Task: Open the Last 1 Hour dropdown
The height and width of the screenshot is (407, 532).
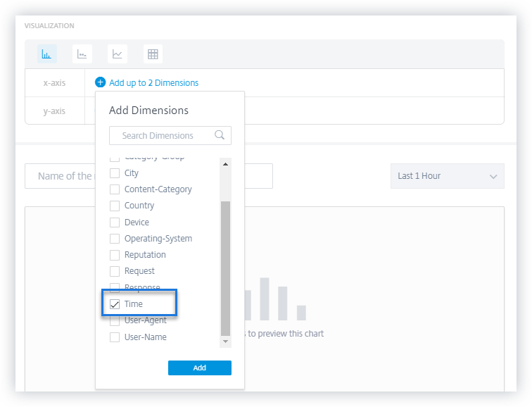Action: tap(447, 176)
